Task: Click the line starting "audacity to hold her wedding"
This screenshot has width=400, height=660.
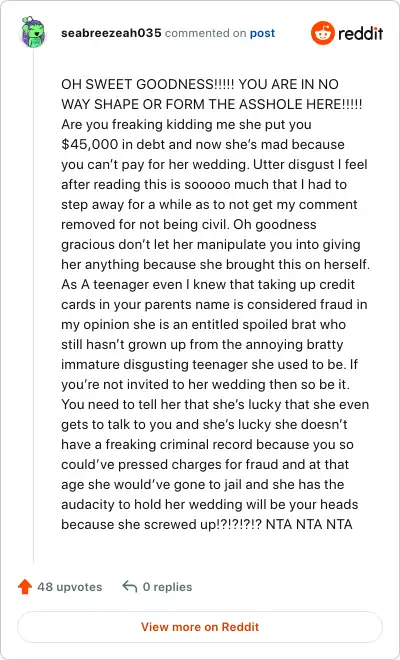Action: (210, 504)
